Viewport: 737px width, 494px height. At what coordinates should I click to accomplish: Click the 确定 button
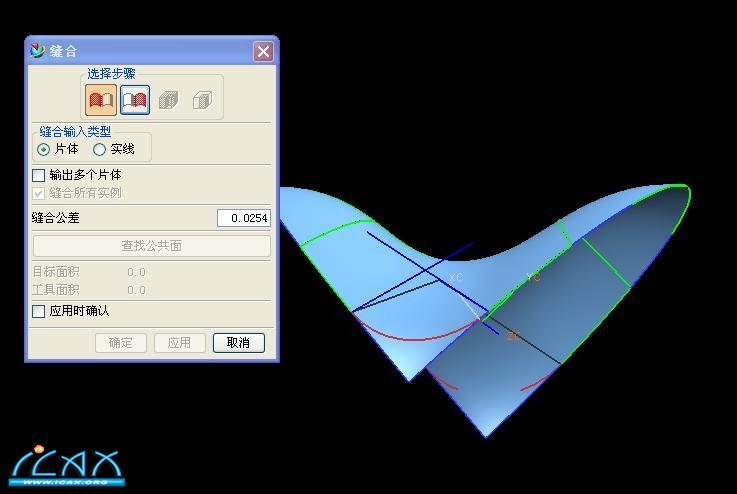pyautogui.click(x=121, y=343)
